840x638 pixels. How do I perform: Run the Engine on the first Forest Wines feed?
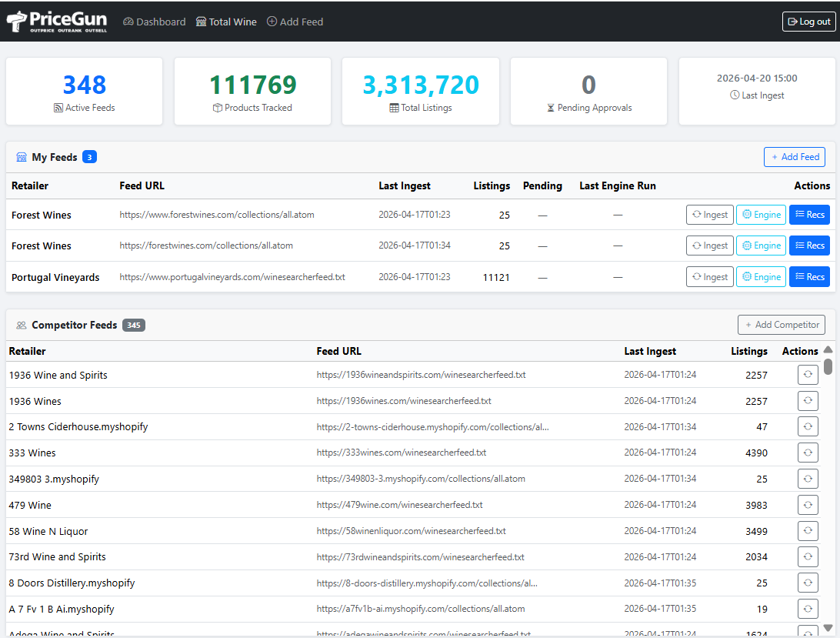pyautogui.click(x=761, y=215)
